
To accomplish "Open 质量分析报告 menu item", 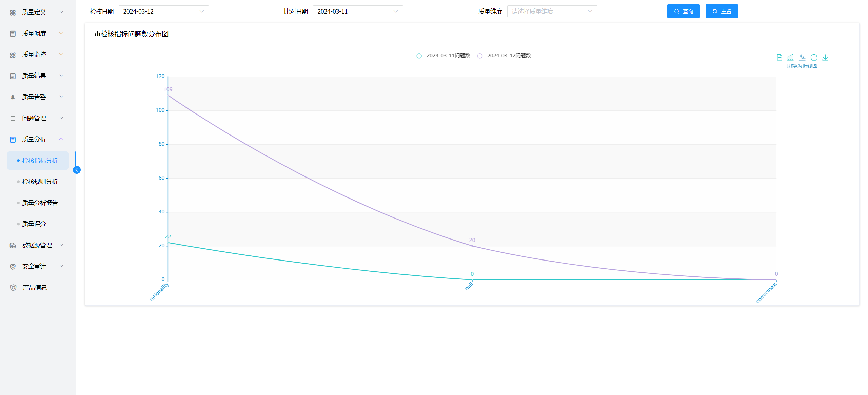I will (x=40, y=203).
